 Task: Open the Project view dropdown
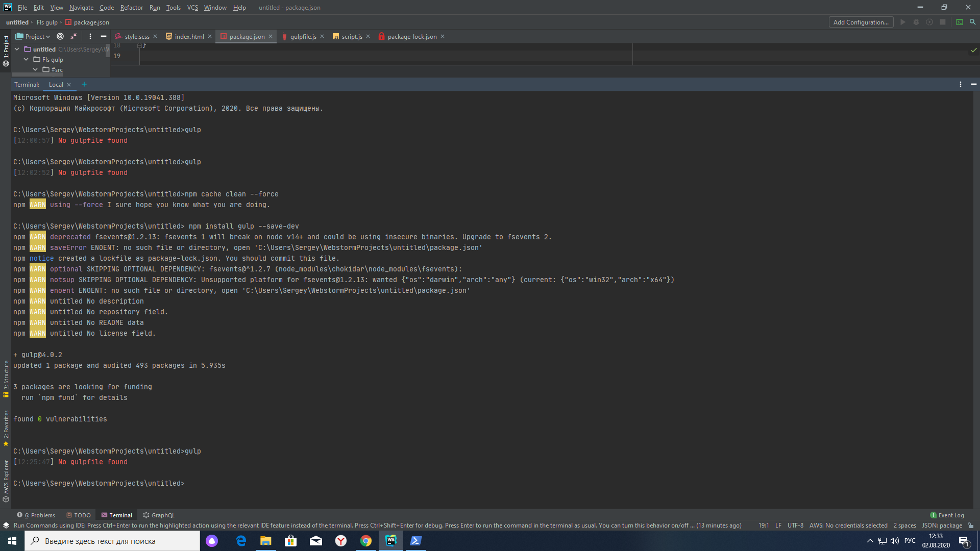(33, 36)
